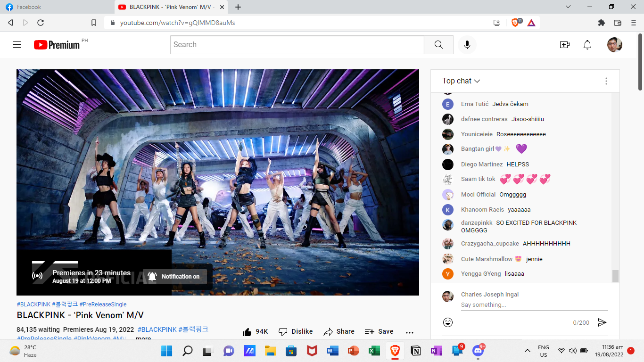Click the Dislike button
Screen dimensions: 644x362
click(x=296, y=332)
